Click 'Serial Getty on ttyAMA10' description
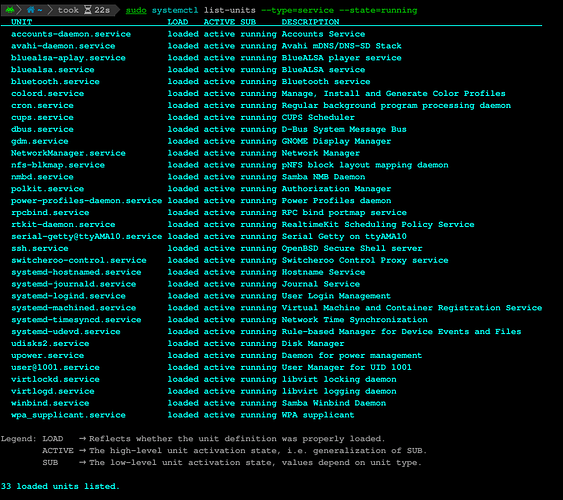Image resolution: width=563 pixels, height=500 pixels. click(x=344, y=236)
